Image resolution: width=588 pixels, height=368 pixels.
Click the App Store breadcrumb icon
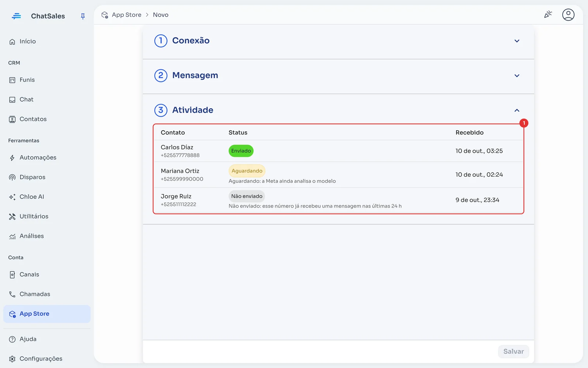[105, 15]
